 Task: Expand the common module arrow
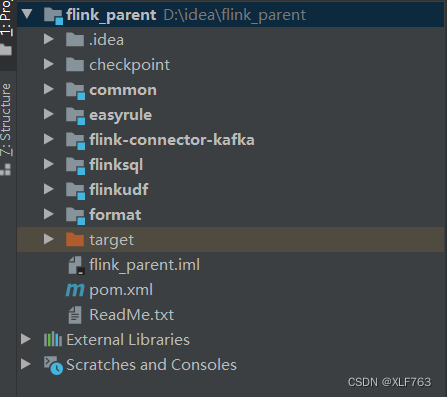click(x=49, y=89)
